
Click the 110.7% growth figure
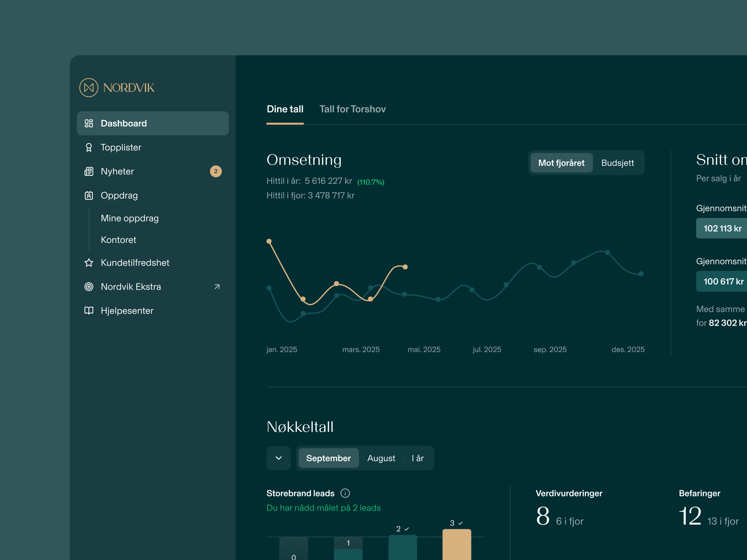pos(371,182)
